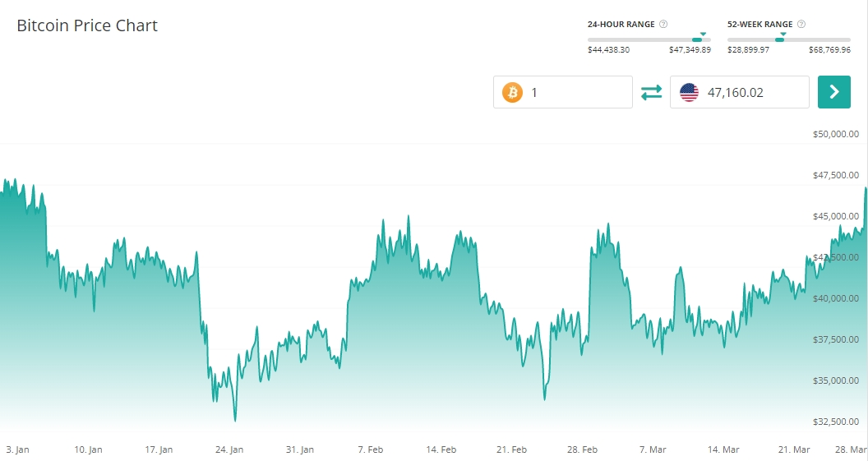Click the 52-week high value $68,769.96

tap(829, 50)
